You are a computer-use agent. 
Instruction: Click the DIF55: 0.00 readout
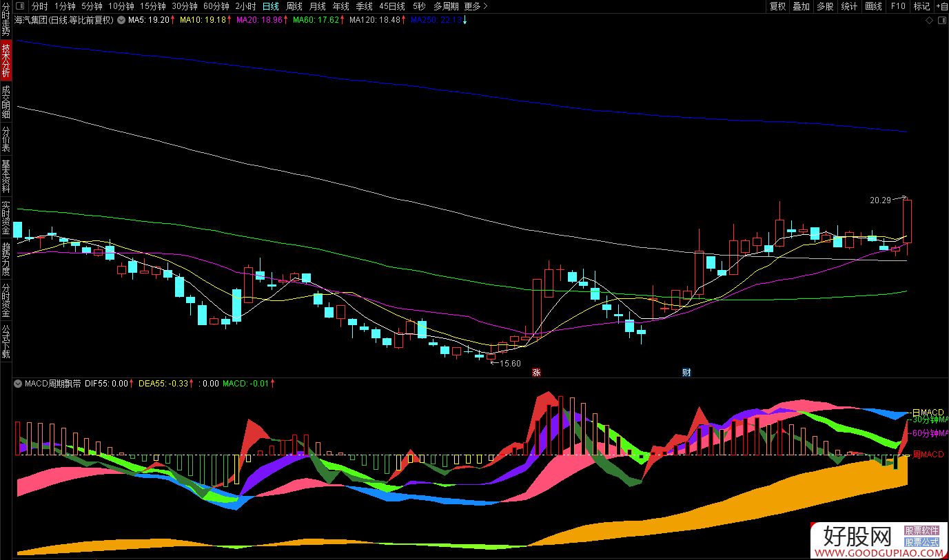coord(106,384)
